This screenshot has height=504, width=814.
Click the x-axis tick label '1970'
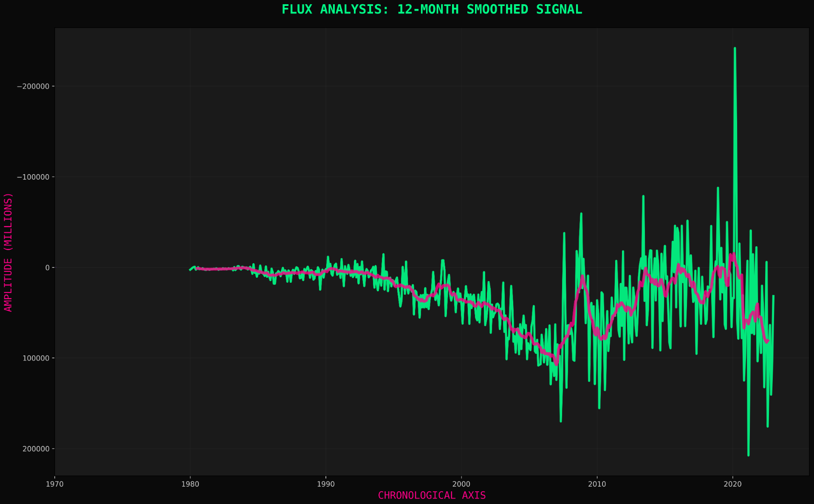pyautogui.click(x=55, y=484)
